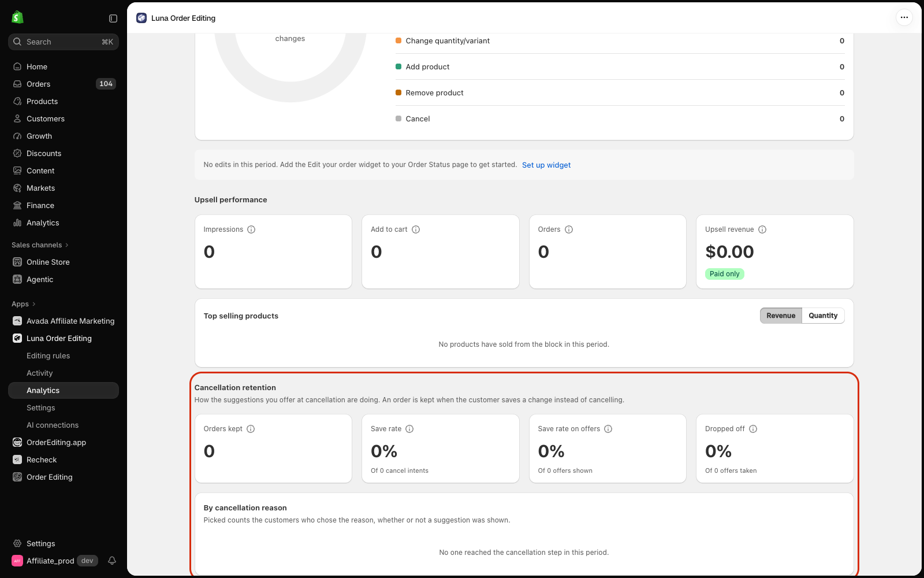Open Growth in the sidebar
Viewport: 924px width, 578px height.
(x=64, y=136)
